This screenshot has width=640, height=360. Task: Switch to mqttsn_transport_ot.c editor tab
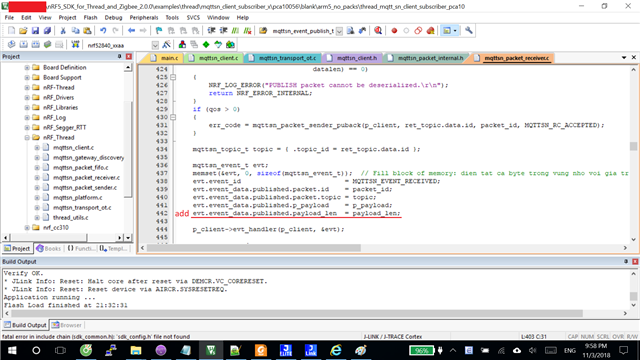[x=282, y=58]
